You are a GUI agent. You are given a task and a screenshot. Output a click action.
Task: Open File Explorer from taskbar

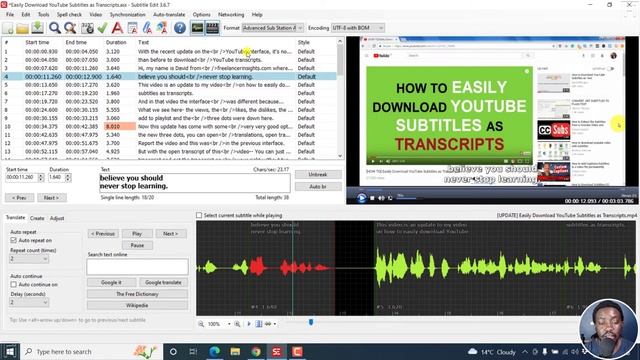(235, 351)
